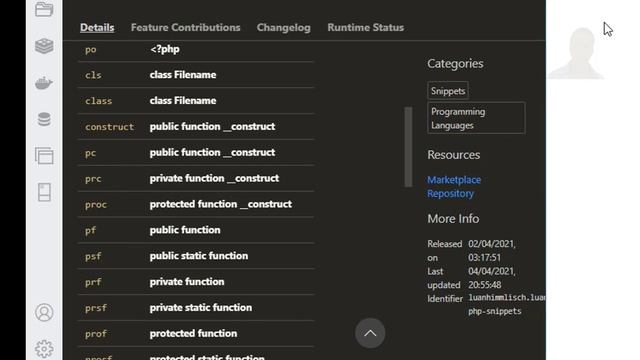Click the 'cls' snippet prefix

coord(93,75)
